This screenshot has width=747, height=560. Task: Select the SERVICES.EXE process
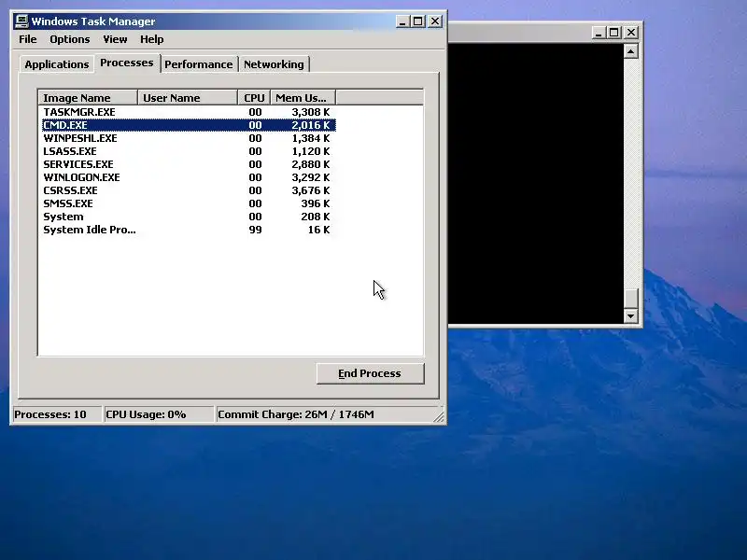189,164
